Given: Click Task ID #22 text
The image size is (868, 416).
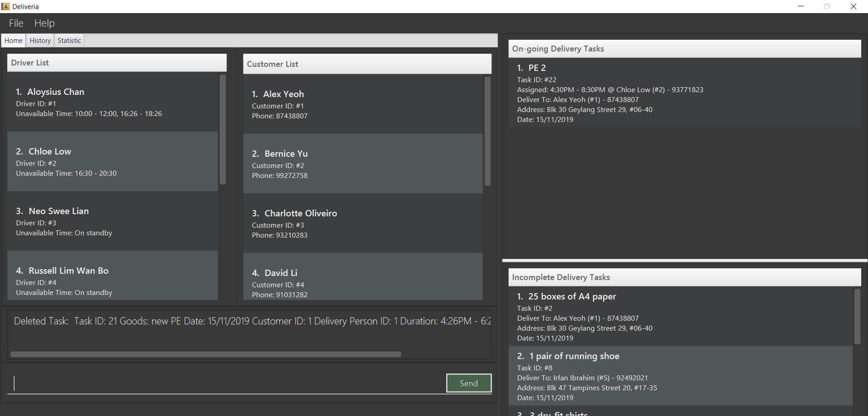Looking at the screenshot, I should [537, 80].
